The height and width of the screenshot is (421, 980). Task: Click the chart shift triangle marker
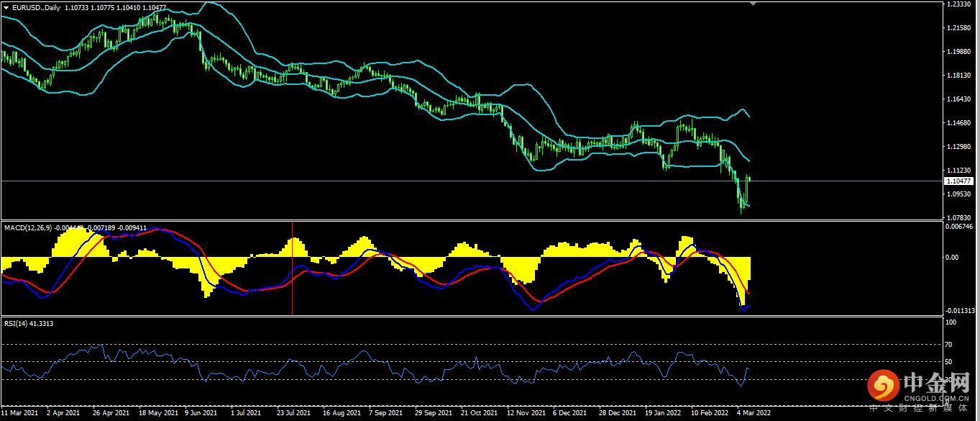pyautogui.click(x=753, y=4)
